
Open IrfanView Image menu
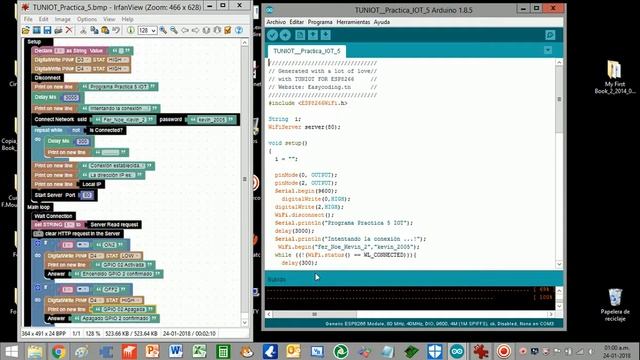[62, 19]
